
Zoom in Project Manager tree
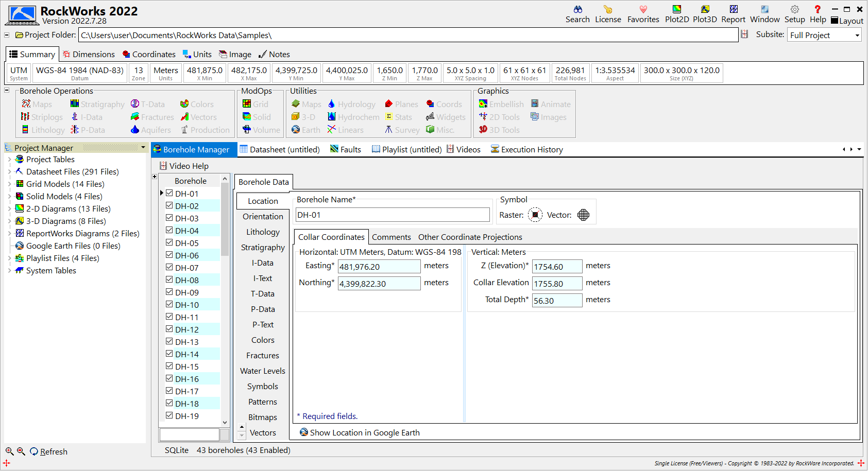point(9,451)
